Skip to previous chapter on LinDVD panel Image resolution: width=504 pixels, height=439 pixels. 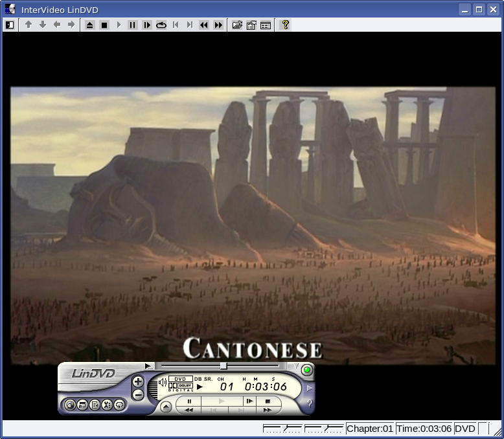[x=213, y=410]
